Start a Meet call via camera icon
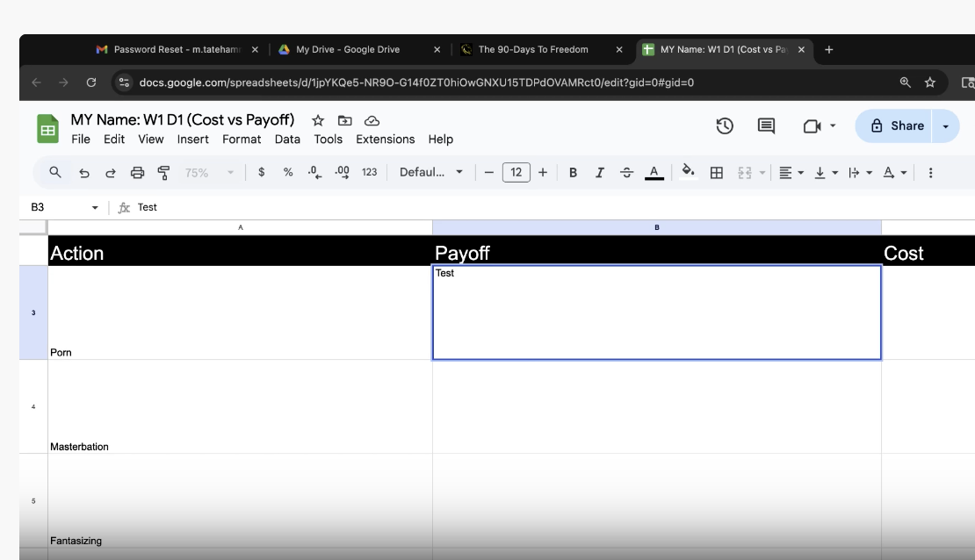 (x=812, y=126)
